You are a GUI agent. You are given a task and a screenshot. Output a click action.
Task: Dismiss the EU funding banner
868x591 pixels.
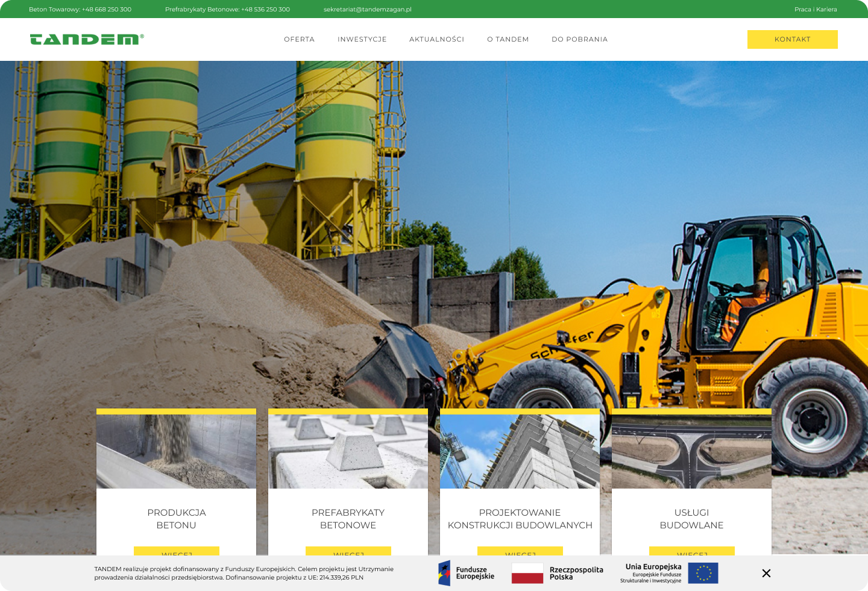766,573
